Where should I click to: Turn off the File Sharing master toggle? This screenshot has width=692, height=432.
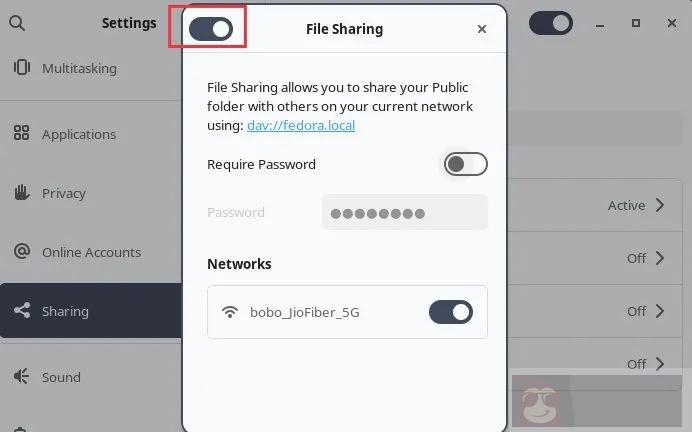(x=211, y=29)
